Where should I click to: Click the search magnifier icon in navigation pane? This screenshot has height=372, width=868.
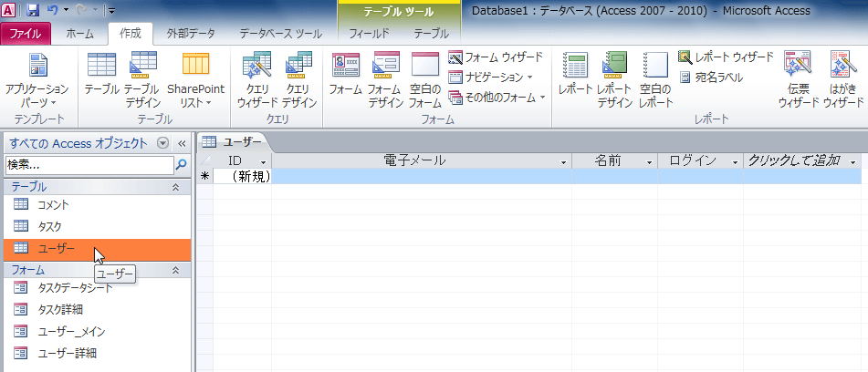click(x=181, y=164)
